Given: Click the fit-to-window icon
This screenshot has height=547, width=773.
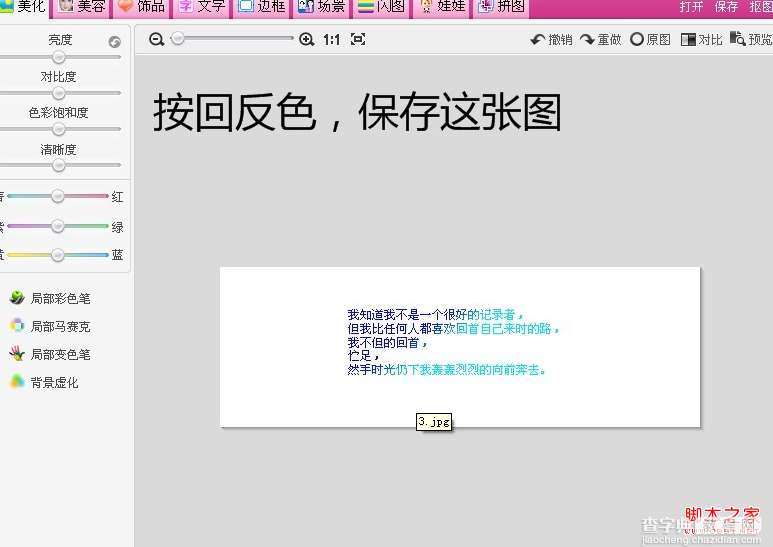Looking at the screenshot, I should pyautogui.click(x=358, y=39).
